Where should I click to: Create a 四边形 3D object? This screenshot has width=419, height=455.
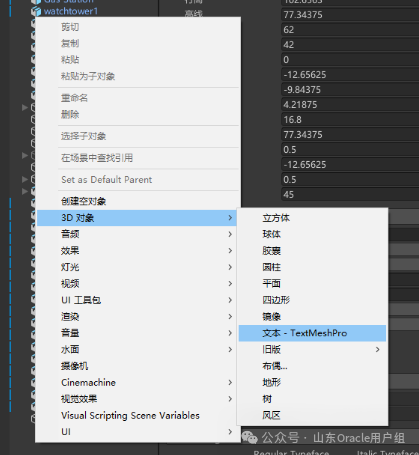[276, 300]
